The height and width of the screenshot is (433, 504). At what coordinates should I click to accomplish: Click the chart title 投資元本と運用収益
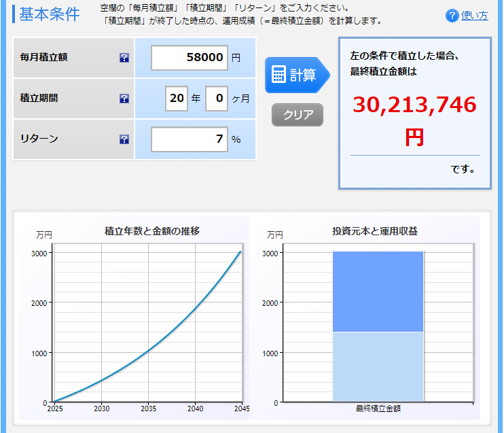[375, 231]
